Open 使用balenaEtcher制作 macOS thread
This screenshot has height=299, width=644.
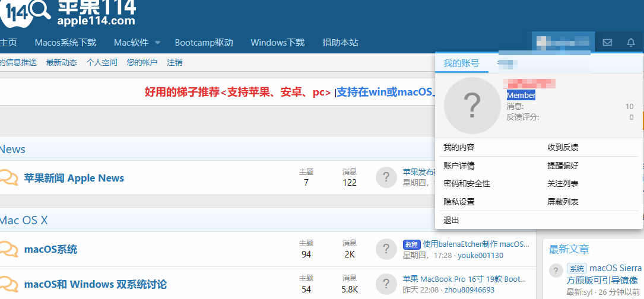pyautogui.click(x=475, y=244)
